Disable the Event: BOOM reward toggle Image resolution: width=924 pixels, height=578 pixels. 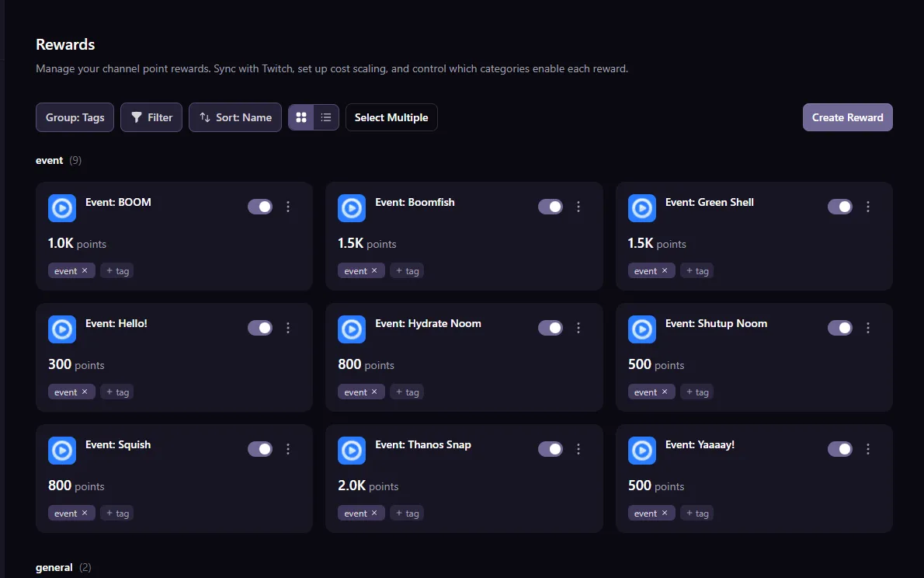click(x=260, y=206)
